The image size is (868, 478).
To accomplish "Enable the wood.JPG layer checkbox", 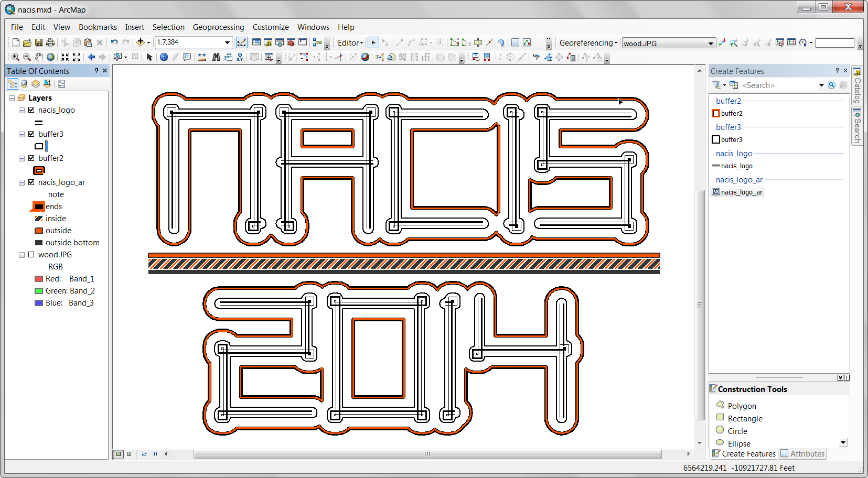I will [x=31, y=255].
